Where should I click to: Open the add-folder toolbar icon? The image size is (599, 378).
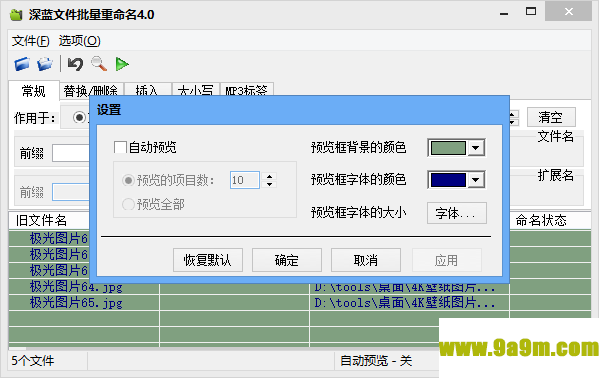(x=45, y=64)
